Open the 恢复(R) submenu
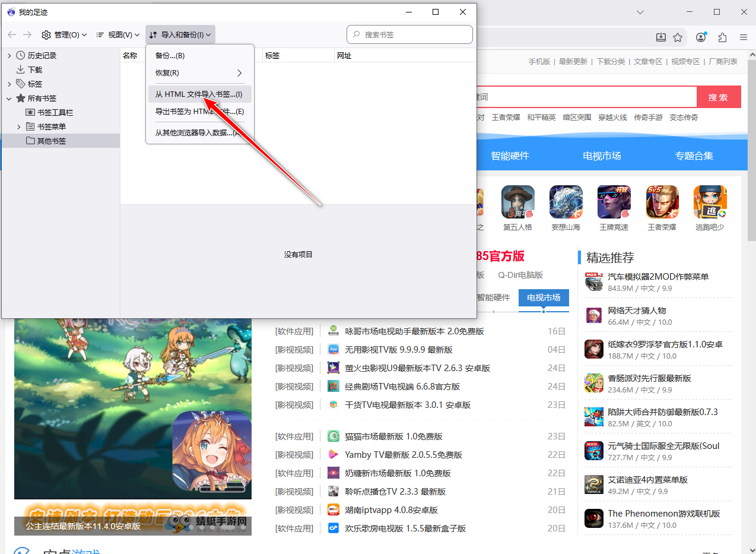Viewport: 756px width, 554px height. (200, 73)
